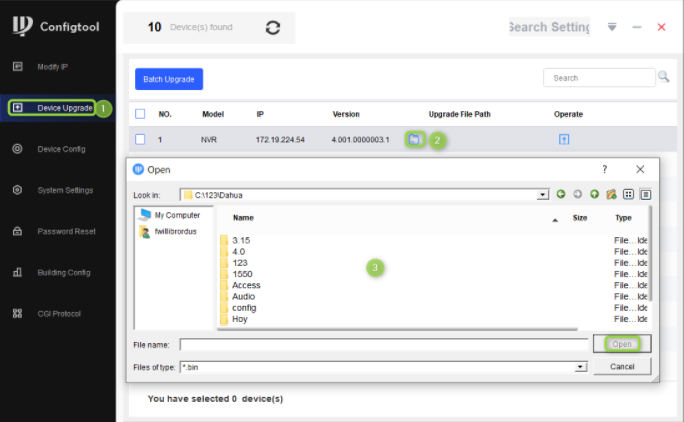Image resolution: width=684 pixels, height=422 pixels.
Task: Create a new folder icon
Action: click(x=611, y=194)
